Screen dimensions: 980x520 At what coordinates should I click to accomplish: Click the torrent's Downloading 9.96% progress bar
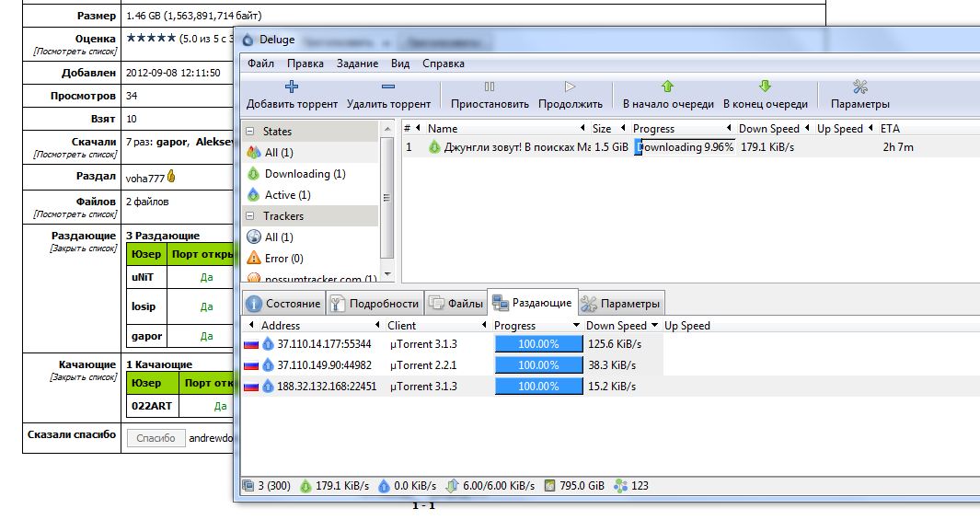pyautogui.click(x=685, y=147)
